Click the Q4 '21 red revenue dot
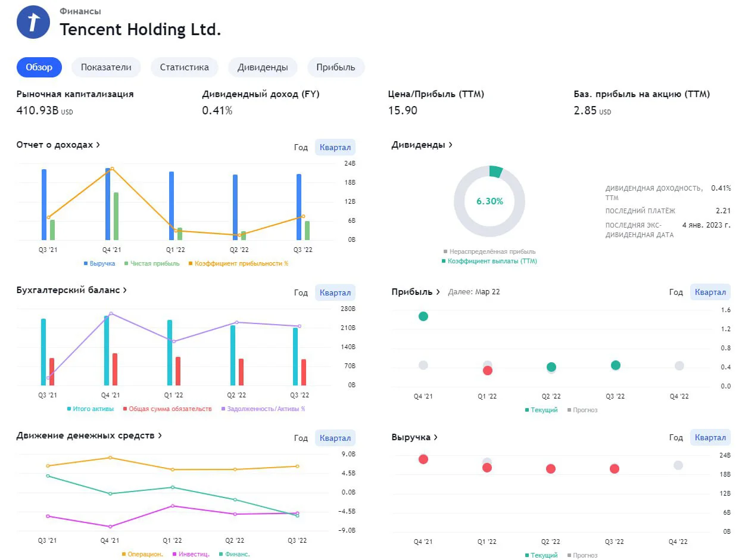This screenshot has width=739, height=560. click(x=423, y=459)
